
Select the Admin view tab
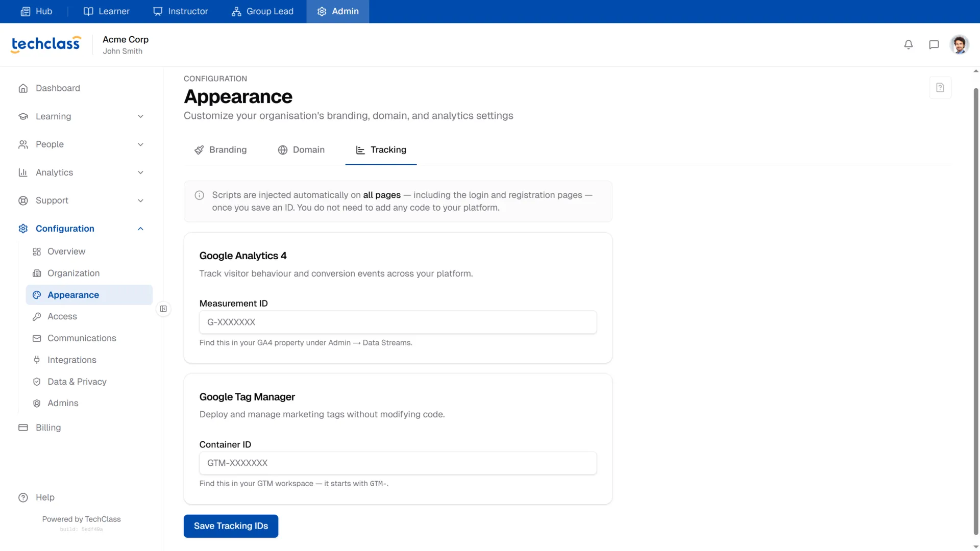coord(338,11)
